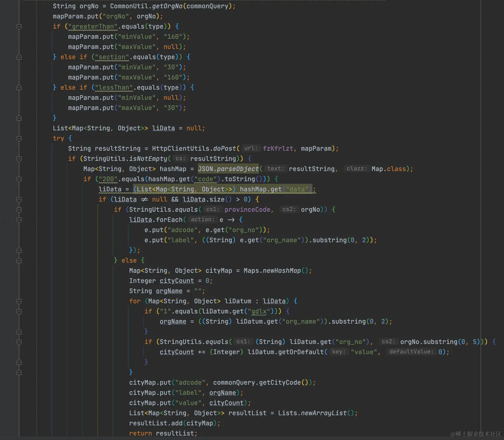504x440 pixels.
Task: Click the return keyword
Action: pyautogui.click(x=141, y=434)
